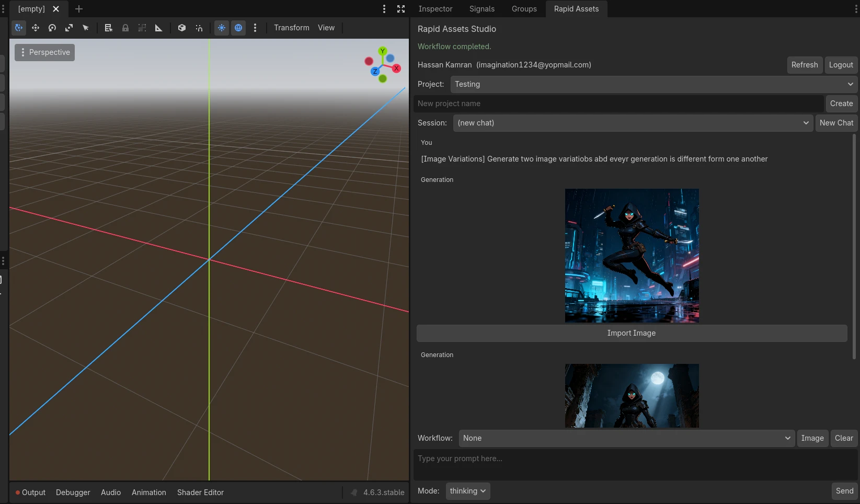Image resolution: width=860 pixels, height=504 pixels.
Task: Click the Create project button
Action: (x=842, y=104)
